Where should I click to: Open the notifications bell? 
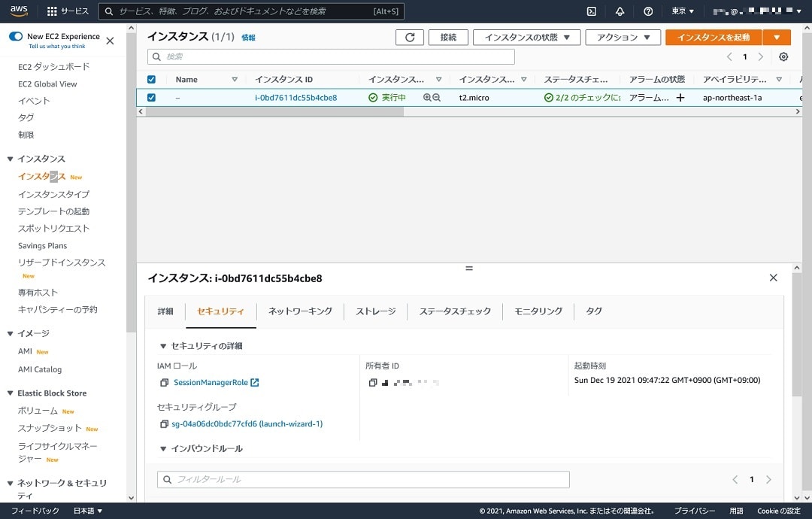tap(620, 11)
